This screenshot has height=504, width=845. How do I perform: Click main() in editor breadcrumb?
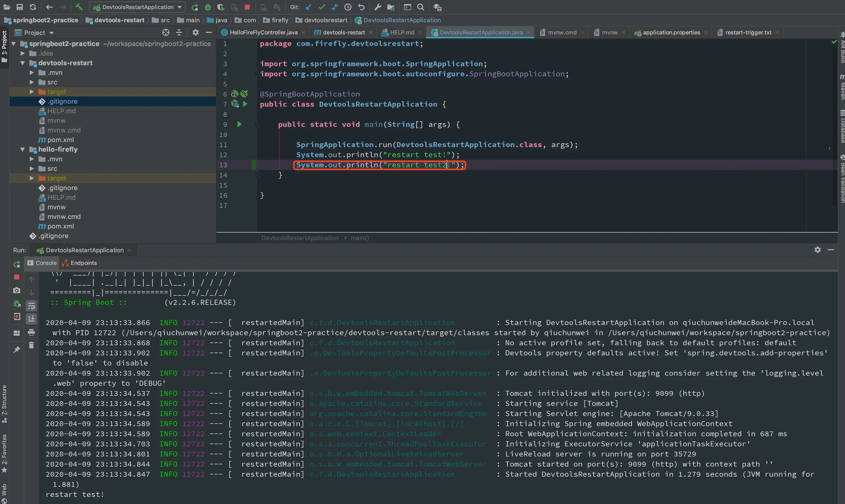coord(360,238)
